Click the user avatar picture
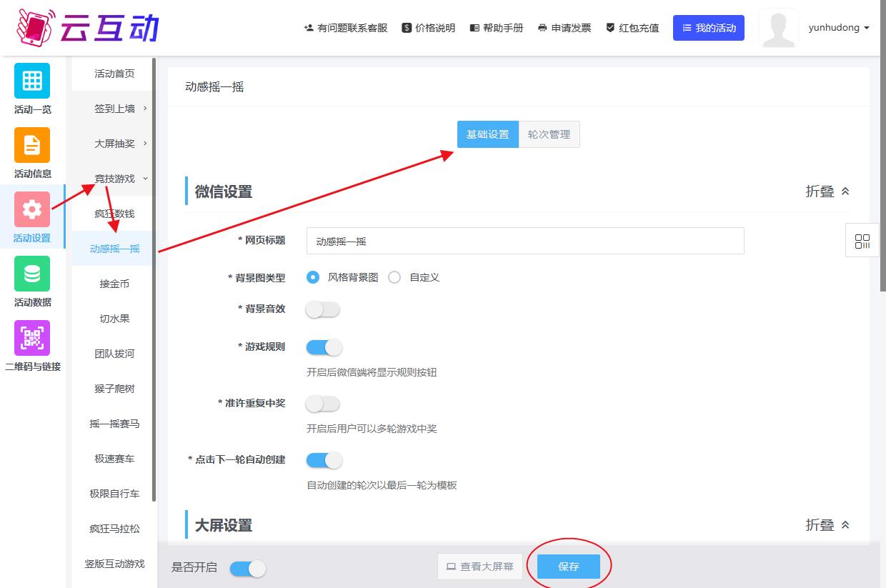This screenshot has height=588, width=886. 779,28
